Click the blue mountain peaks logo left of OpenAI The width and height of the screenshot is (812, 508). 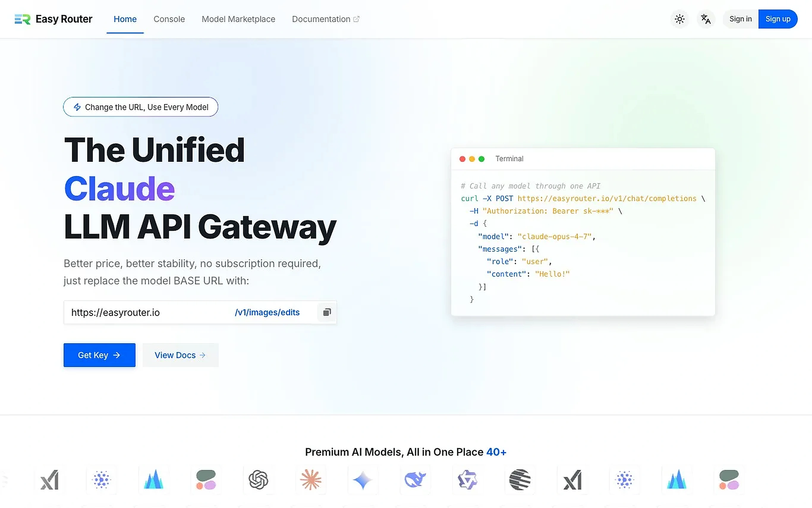coord(154,479)
